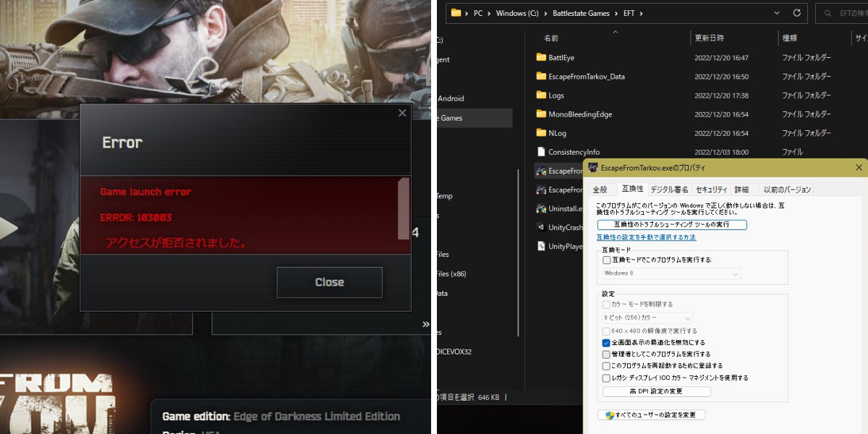Open the 互換性の設定を手動で選択する方法 link
Image resolution: width=868 pixels, height=434 pixels.
[x=647, y=237]
